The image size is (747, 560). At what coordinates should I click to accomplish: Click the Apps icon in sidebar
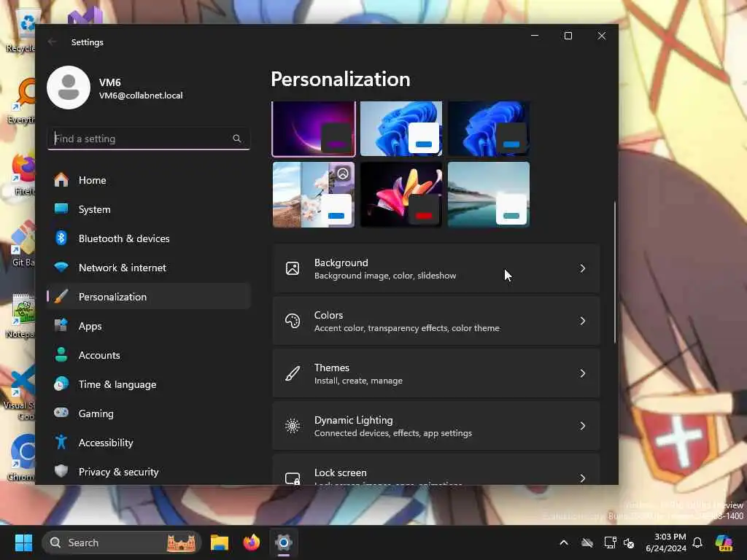[x=61, y=326]
